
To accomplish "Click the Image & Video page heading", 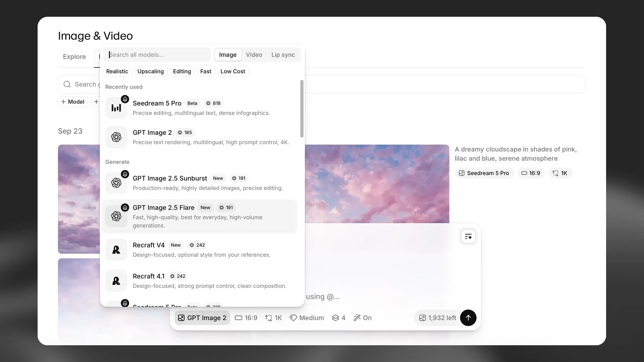I will pos(95,36).
